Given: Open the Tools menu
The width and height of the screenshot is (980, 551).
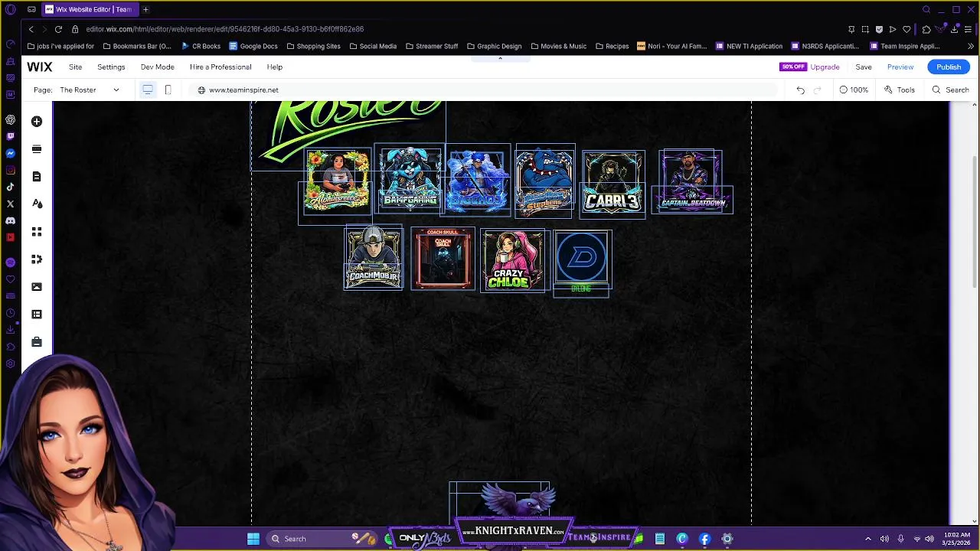Looking at the screenshot, I should tap(900, 90).
